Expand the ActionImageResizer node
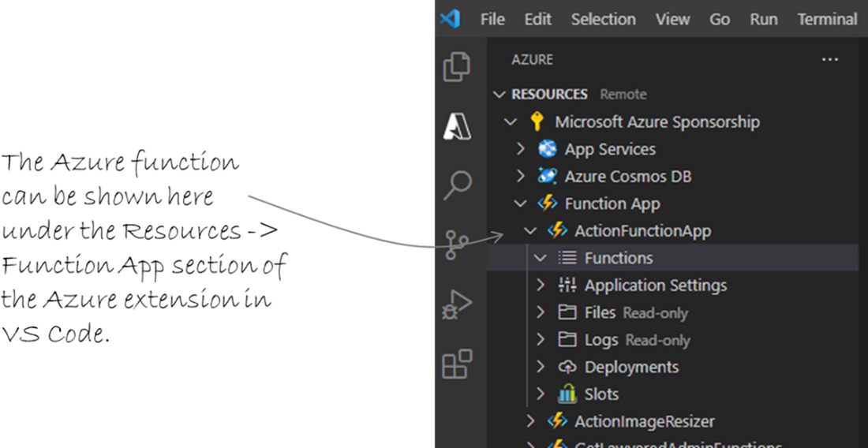868x448 pixels. click(x=531, y=421)
